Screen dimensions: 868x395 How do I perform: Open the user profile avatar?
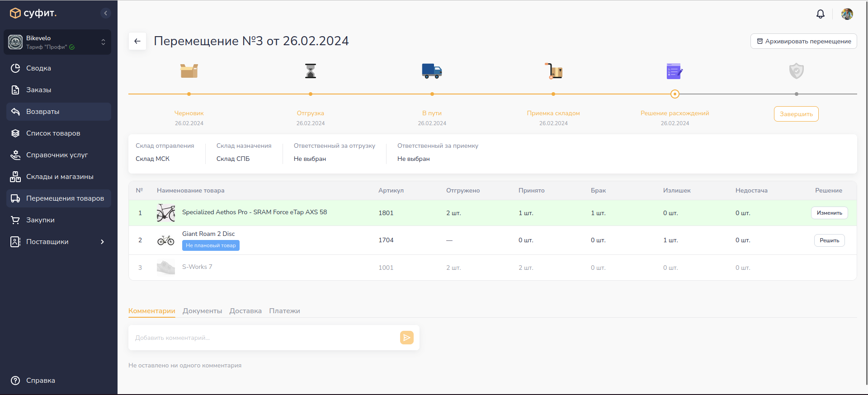click(x=847, y=14)
